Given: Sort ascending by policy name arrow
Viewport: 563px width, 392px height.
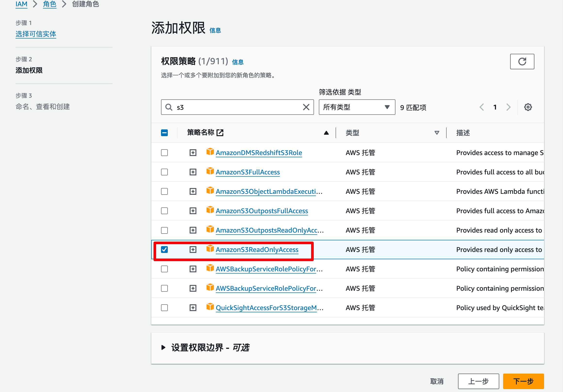Looking at the screenshot, I should pyautogui.click(x=326, y=133).
